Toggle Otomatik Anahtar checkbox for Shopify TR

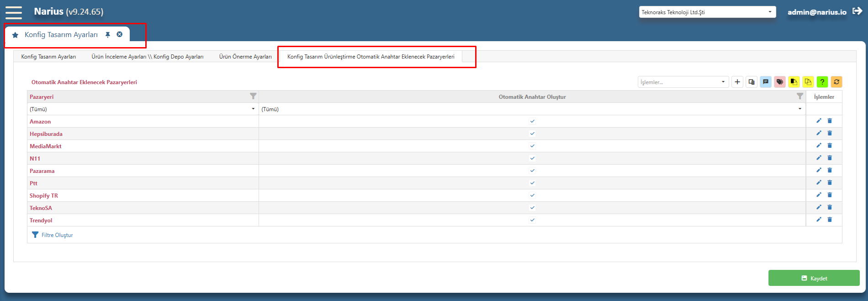(x=532, y=195)
